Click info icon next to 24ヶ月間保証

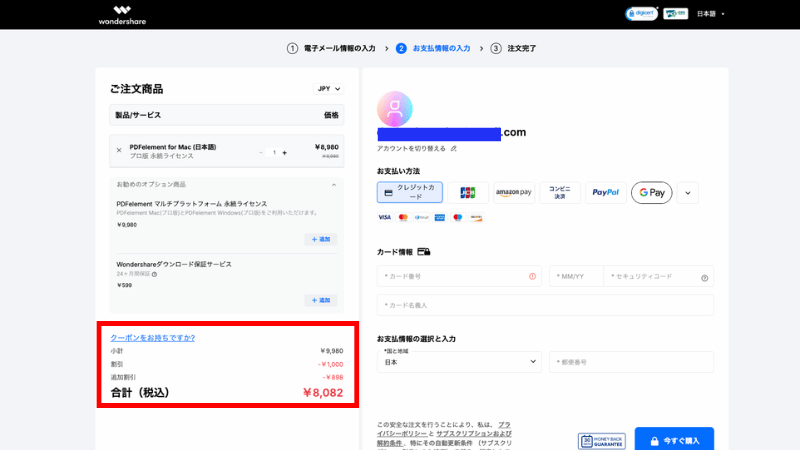point(155,274)
